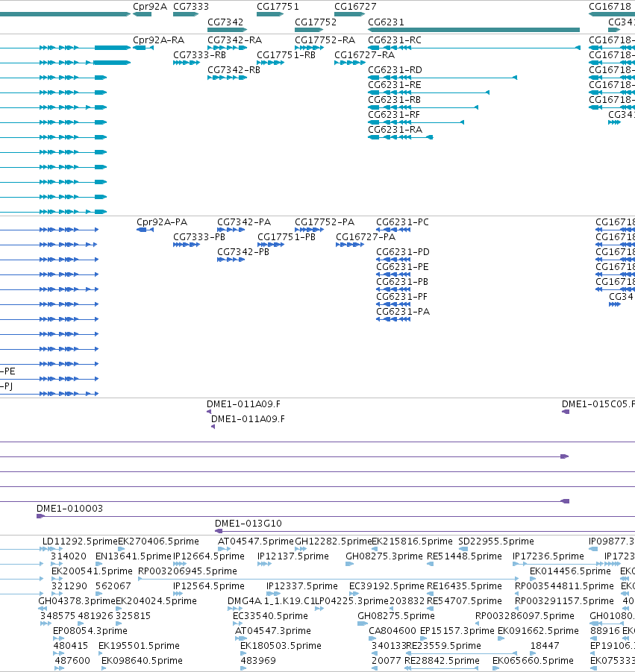Select the RP003544811.5prime EST label
Screen dimensions: 635x672
pyautogui.click(x=564, y=586)
